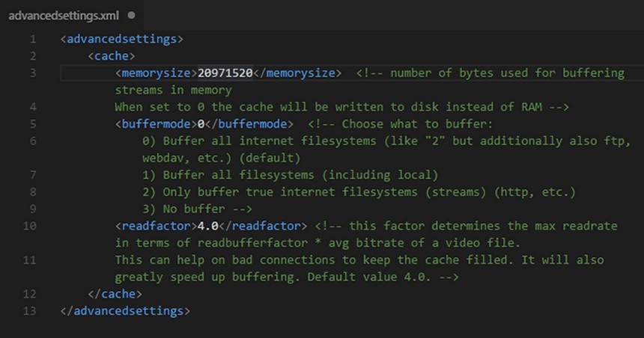This screenshot has width=644, height=338.
Task: Click the unsaved dot on the file tab
Action: coord(132,14)
